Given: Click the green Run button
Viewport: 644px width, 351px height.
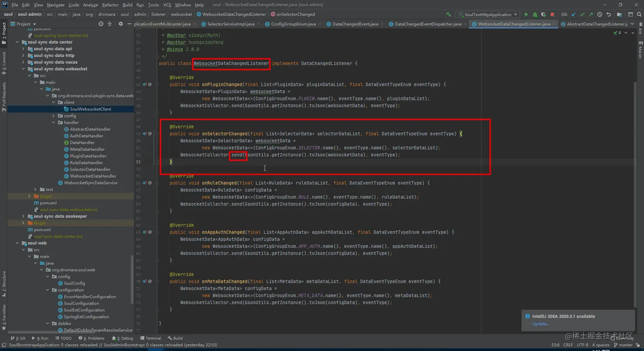Looking at the screenshot, I should click(x=526, y=14).
